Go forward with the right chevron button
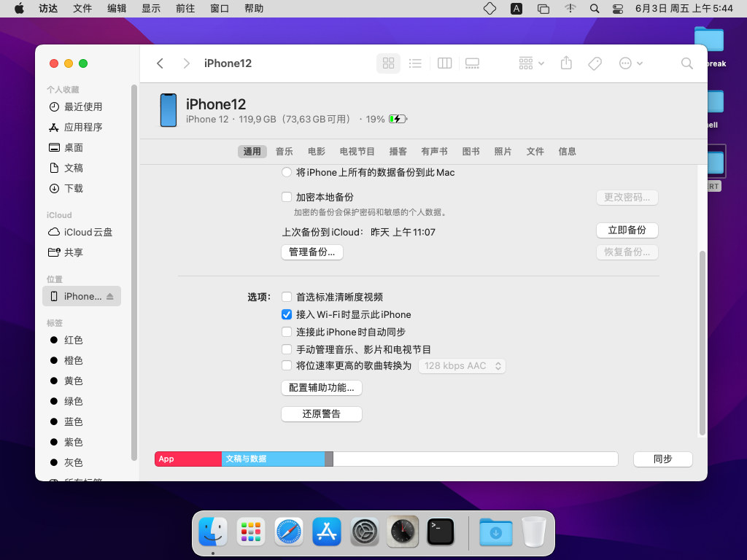Viewport: 747px width, 560px height. pyautogui.click(x=186, y=63)
